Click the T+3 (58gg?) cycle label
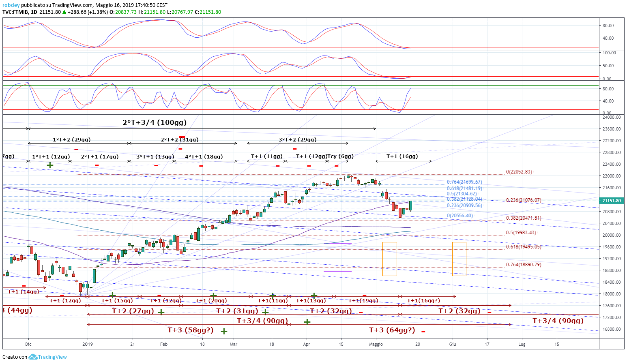 tap(191, 330)
